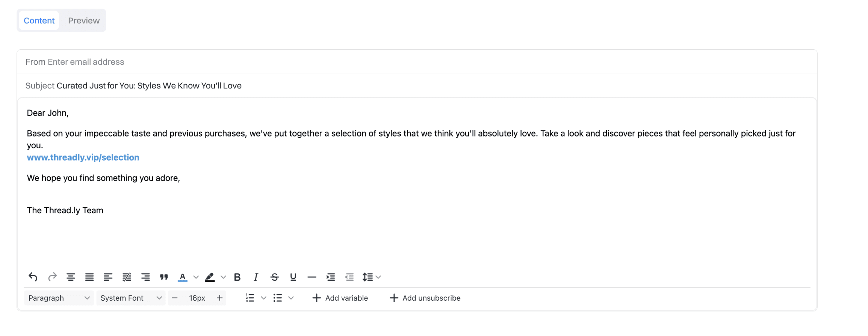Increase the text indent
The image size is (868, 336).
pos(330,277)
